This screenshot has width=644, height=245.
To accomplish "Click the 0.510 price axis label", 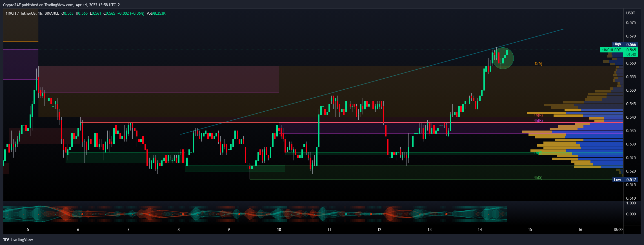I will (631, 198).
